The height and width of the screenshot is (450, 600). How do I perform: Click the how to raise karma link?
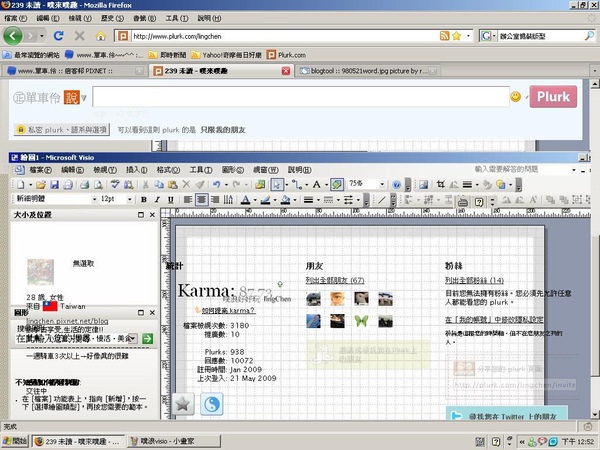point(228,310)
